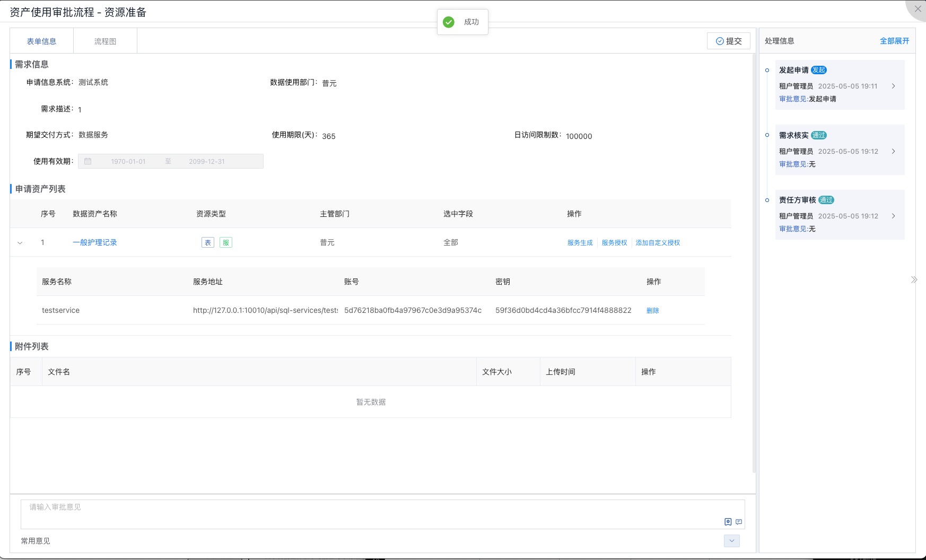
Task: Expand the 需求核实 step details arrow
Action: pyautogui.click(x=894, y=151)
